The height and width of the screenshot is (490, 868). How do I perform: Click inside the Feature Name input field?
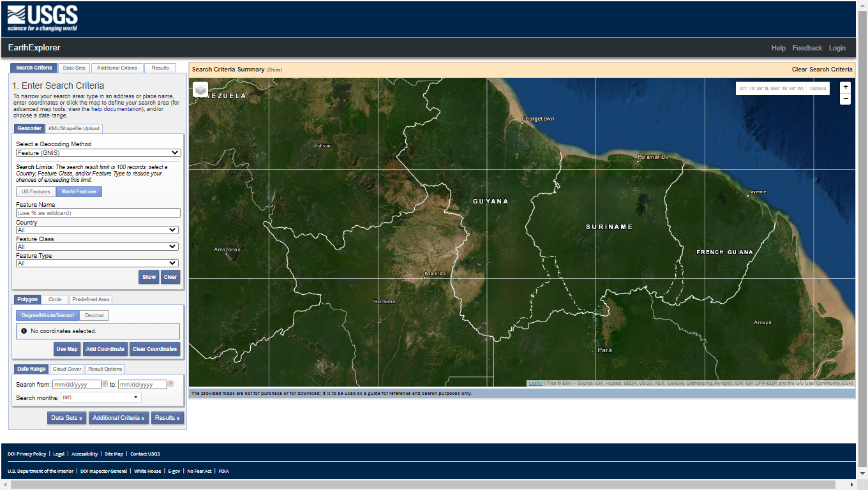click(98, 212)
